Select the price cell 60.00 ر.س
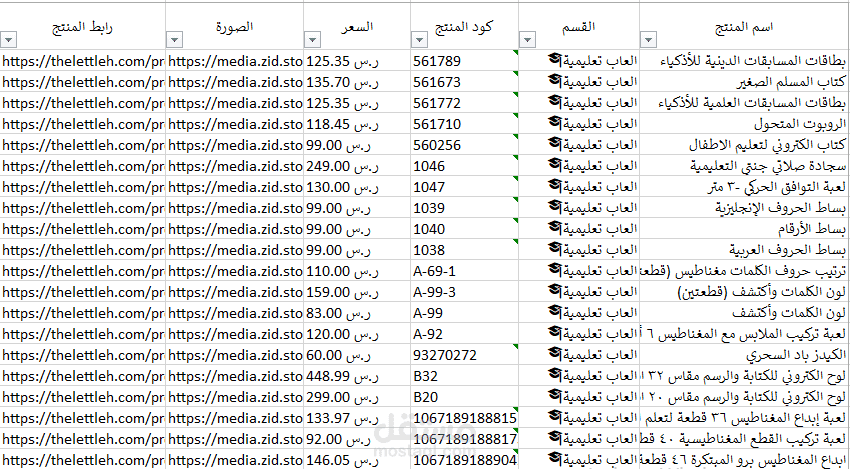The image size is (850, 469). tap(357, 355)
